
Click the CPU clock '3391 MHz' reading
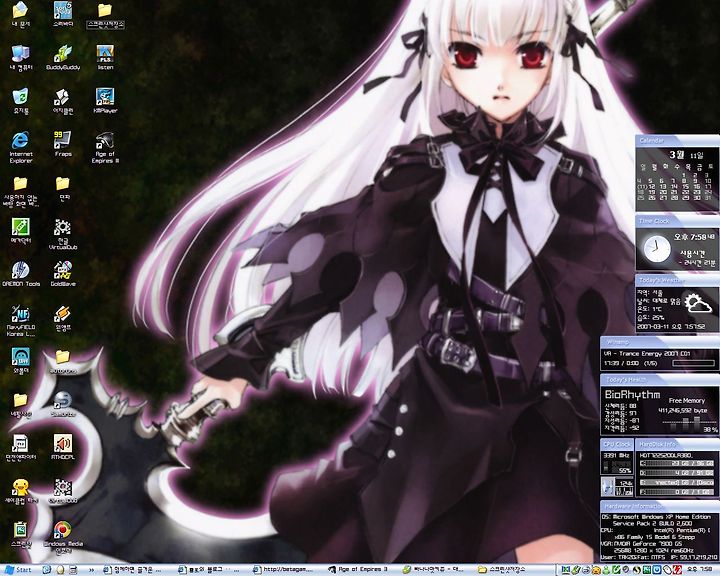click(617, 455)
